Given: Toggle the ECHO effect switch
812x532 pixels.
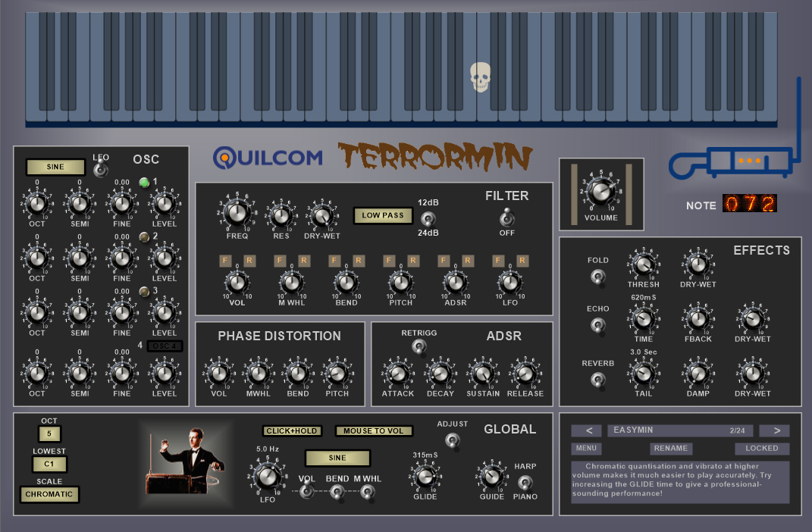Looking at the screenshot, I should click(x=597, y=326).
